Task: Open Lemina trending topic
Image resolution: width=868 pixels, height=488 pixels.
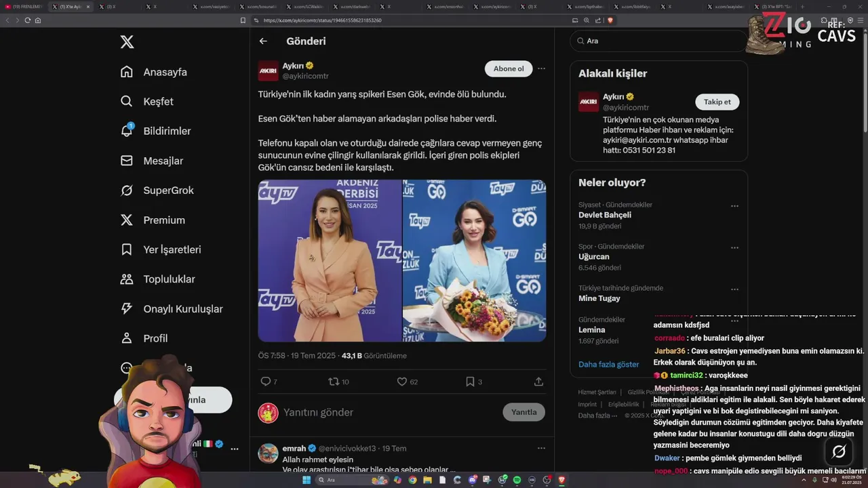Action: click(592, 329)
